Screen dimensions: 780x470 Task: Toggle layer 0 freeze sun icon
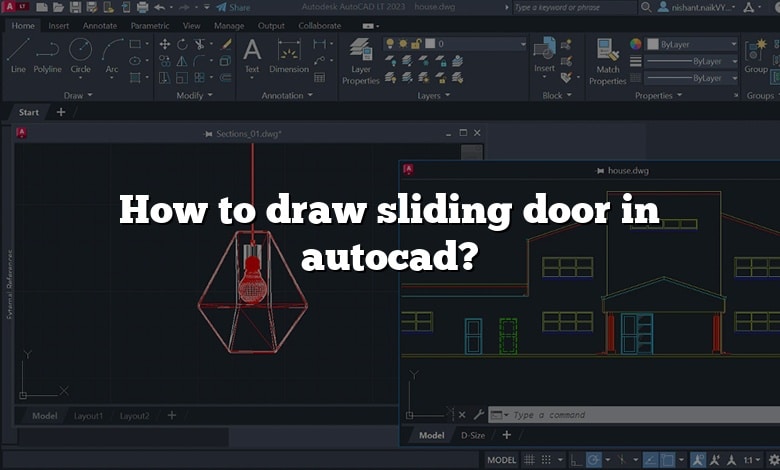click(403, 44)
